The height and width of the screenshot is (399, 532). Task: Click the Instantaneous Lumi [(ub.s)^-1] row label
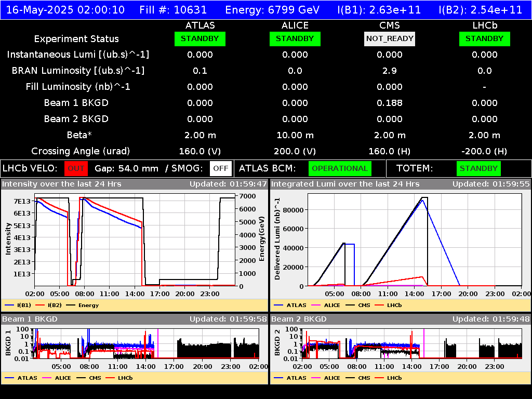[x=78, y=55]
